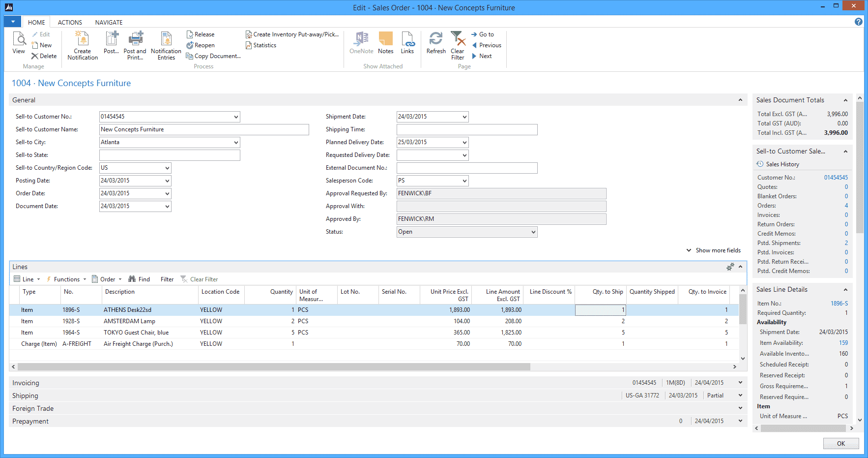Click External Document No. field

467,168
